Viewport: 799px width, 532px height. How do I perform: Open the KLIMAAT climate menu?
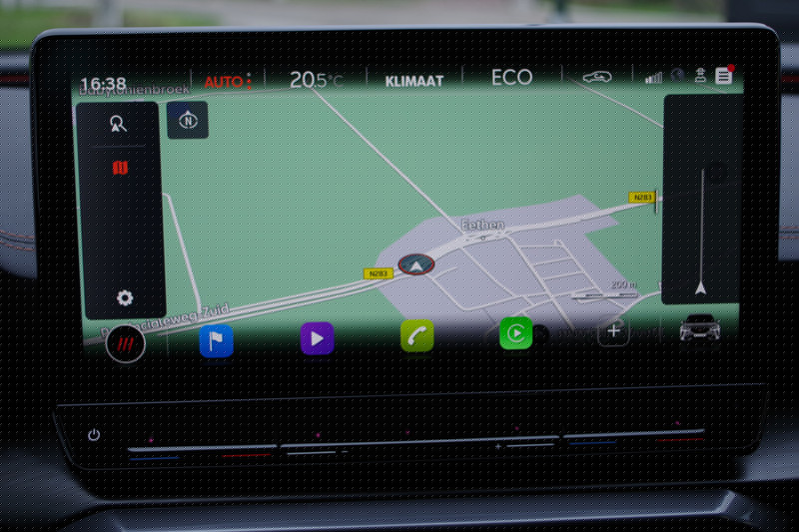414,80
